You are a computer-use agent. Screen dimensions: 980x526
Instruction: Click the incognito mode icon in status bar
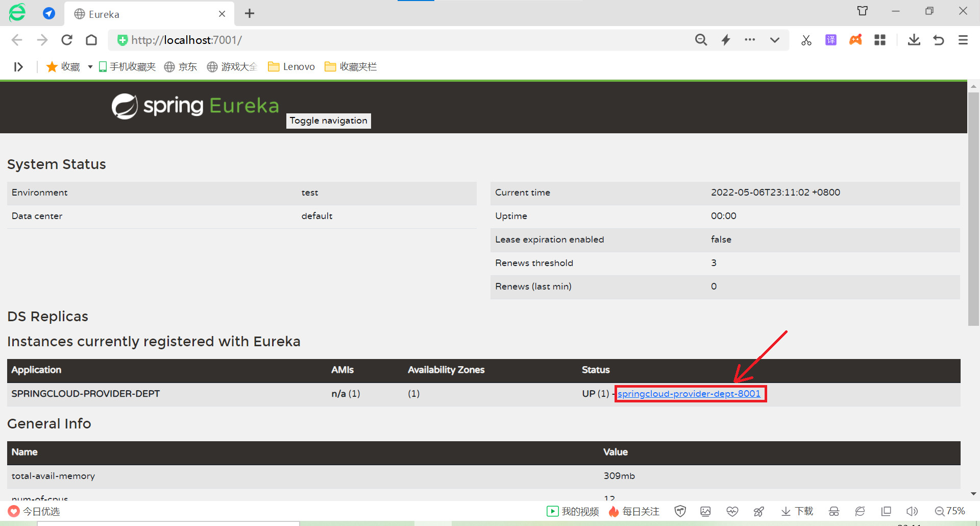tap(834, 511)
